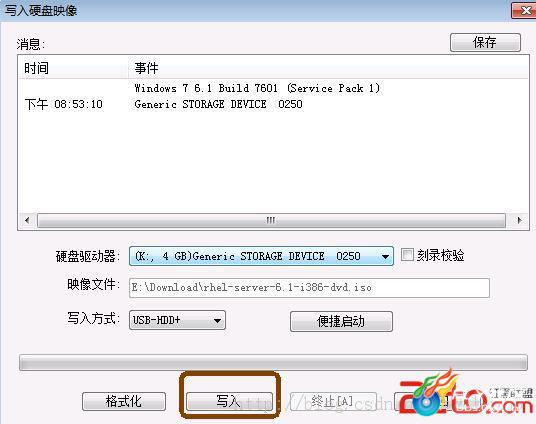Click the left arrow of horizontal scrollbar
536x424 pixels.
click(27, 220)
